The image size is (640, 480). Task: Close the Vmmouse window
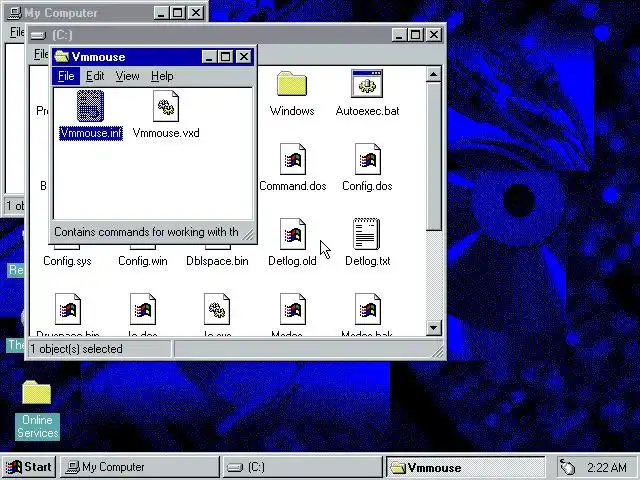tap(244, 56)
